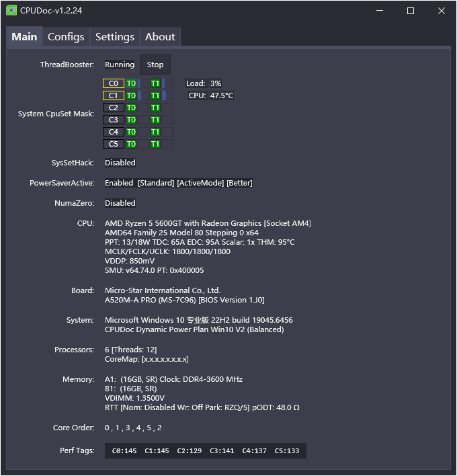Toggle thread T1 of core C5

pyautogui.click(x=155, y=144)
